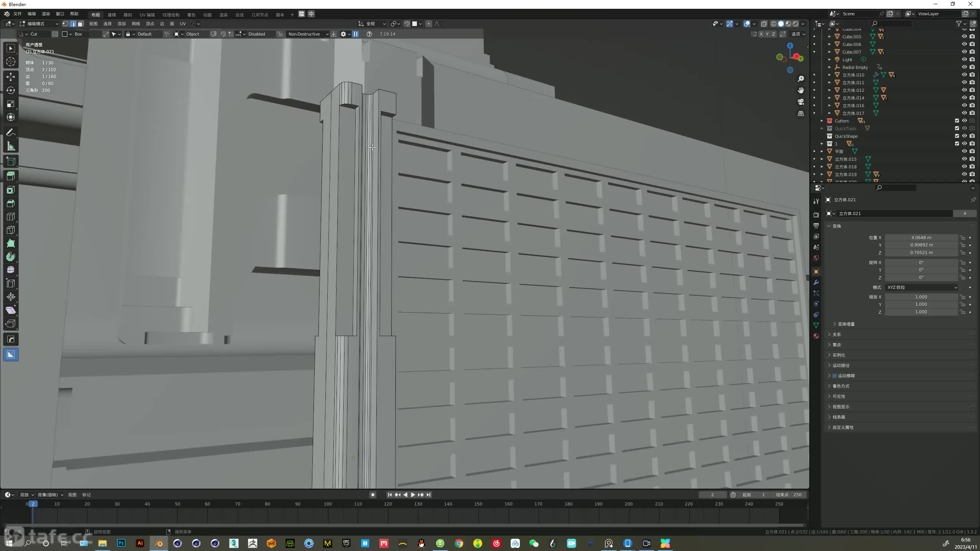Click the pan view hand icon
980x551 pixels.
coord(800,90)
